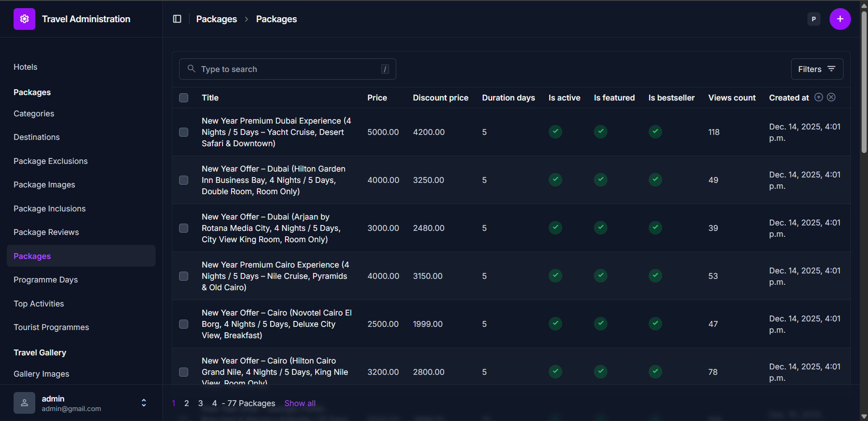Focus the Type to search field

coord(289,69)
